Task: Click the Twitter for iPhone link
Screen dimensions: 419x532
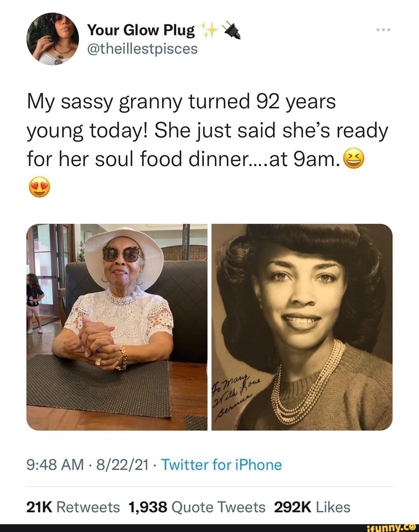Action: [x=221, y=464]
